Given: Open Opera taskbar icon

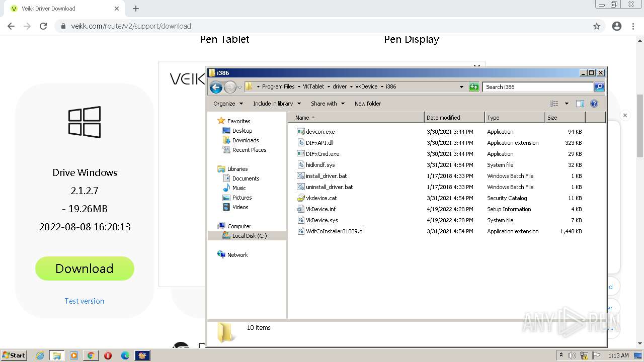Looking at the screenshot, I should point(108,355).
